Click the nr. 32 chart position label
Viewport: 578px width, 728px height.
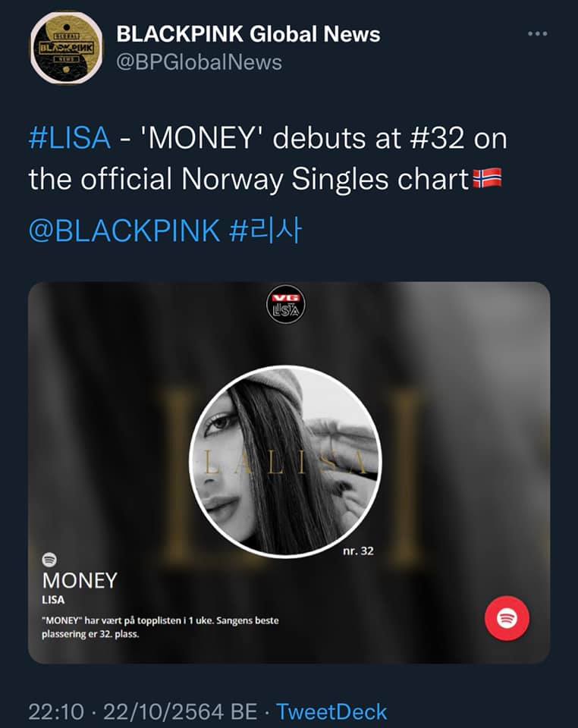tap(358, 551)
